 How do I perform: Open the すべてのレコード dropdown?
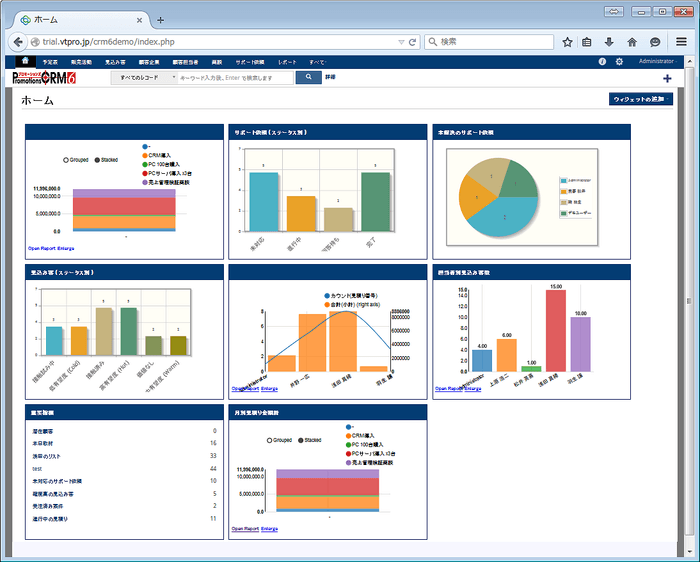click(x=143, y=77)
